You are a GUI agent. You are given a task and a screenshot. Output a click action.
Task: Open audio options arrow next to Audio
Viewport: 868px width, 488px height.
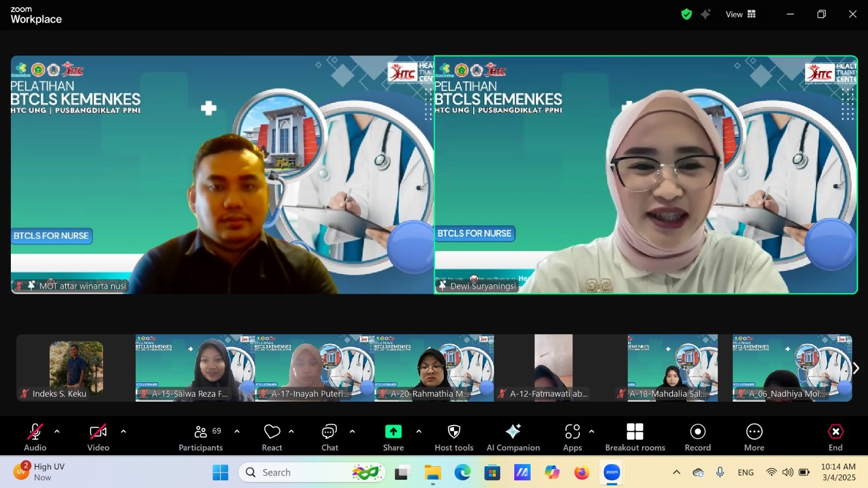57,432
